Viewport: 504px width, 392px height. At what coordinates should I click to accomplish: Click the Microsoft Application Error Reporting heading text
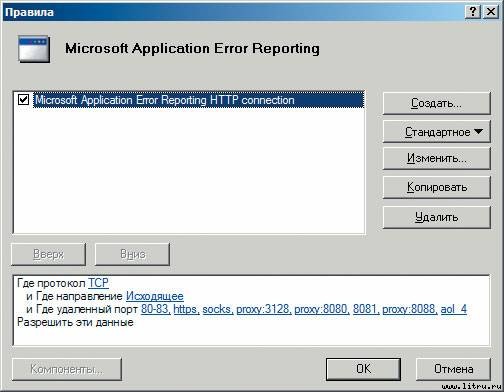[x=192, y=49]
